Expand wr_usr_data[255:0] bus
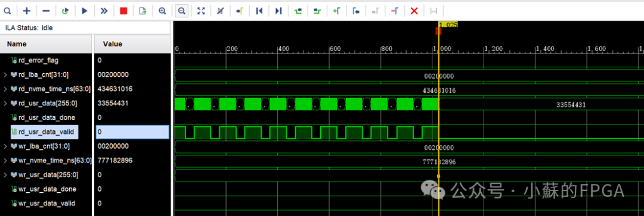 [5, 175]
